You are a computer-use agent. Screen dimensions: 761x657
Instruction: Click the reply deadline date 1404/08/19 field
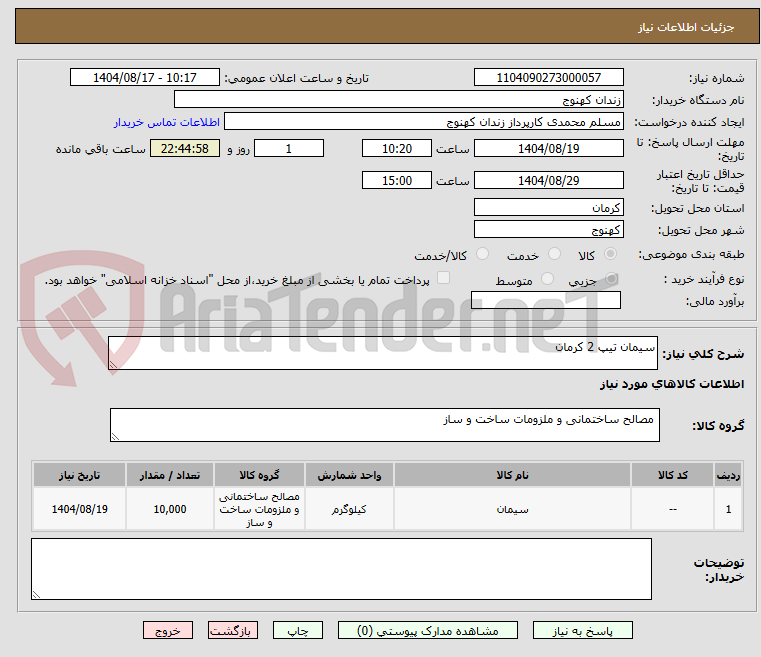(x=548, y=148)
